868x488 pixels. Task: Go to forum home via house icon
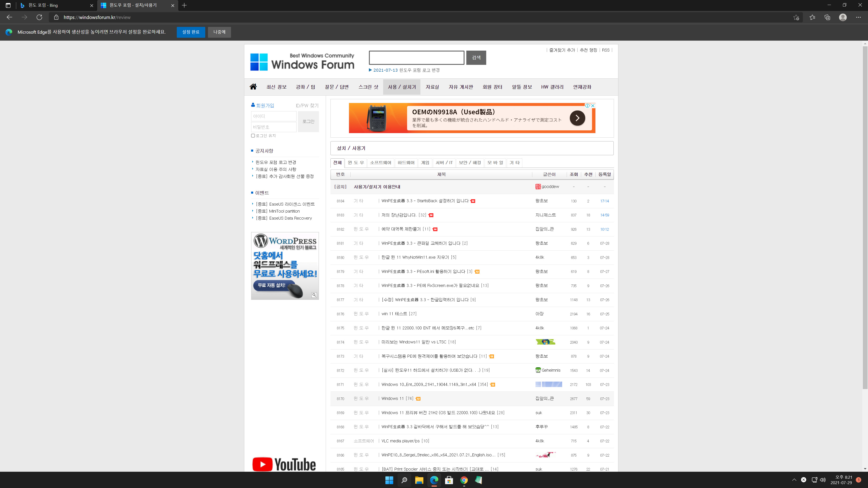[x=253, y=87]
